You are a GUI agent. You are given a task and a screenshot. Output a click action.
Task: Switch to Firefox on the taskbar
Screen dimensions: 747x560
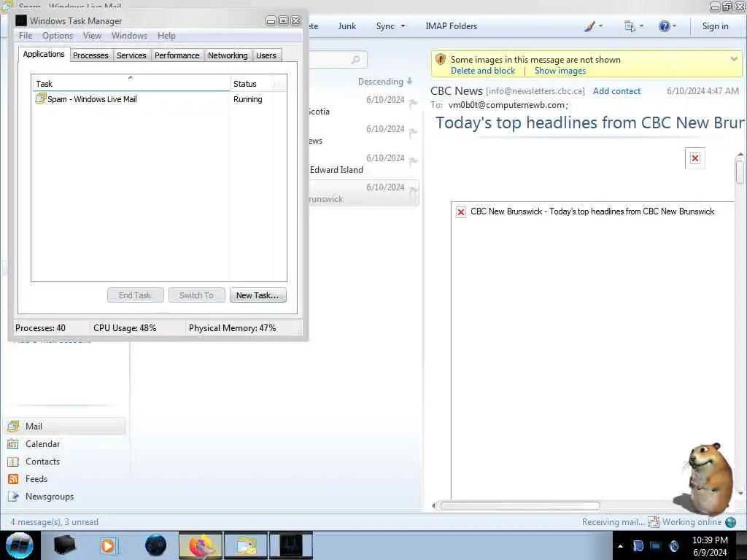[x=201, y=545]
